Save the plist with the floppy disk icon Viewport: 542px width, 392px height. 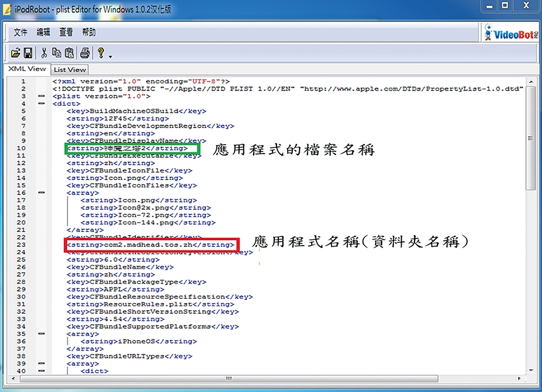pyautogui.click(x=28, y=53)
